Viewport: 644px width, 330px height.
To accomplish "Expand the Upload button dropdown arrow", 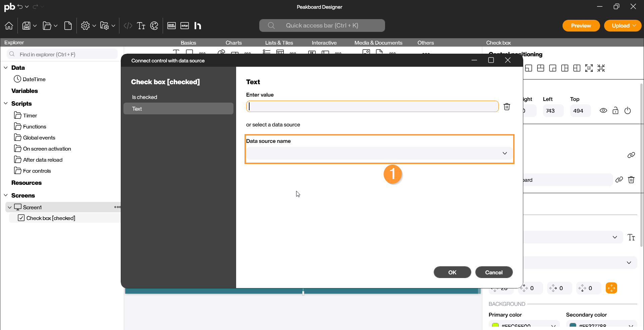I will pyautogui.click(x=634, y=26).
